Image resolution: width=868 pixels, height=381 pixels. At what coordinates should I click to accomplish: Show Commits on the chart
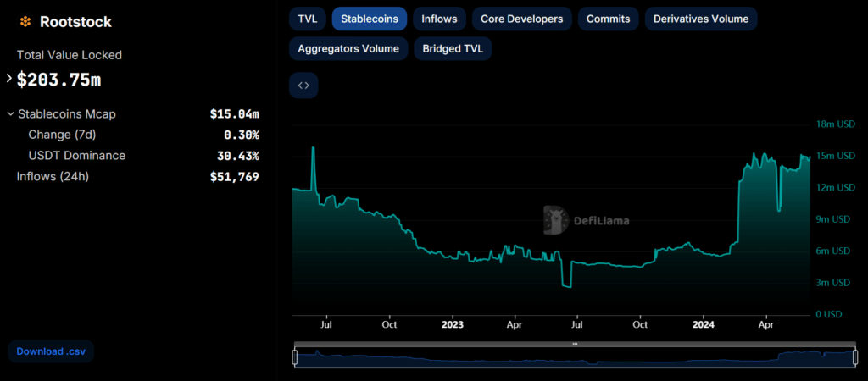607,19
